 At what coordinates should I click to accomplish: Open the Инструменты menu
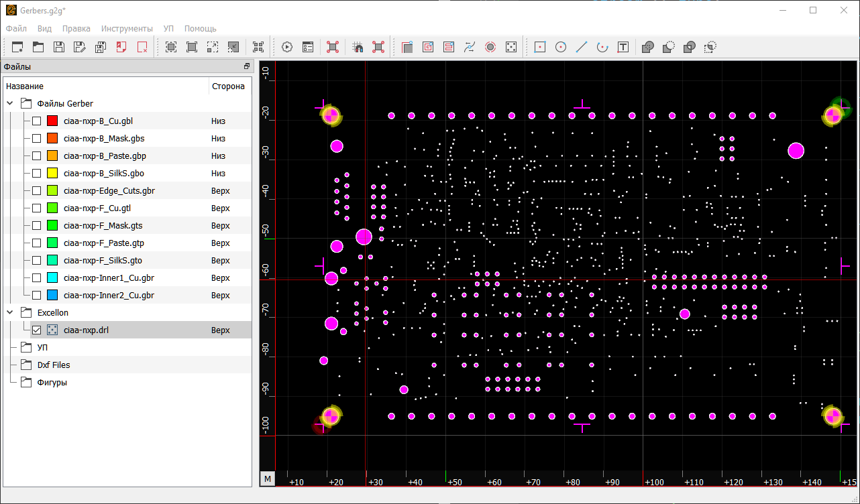(127, 29)
